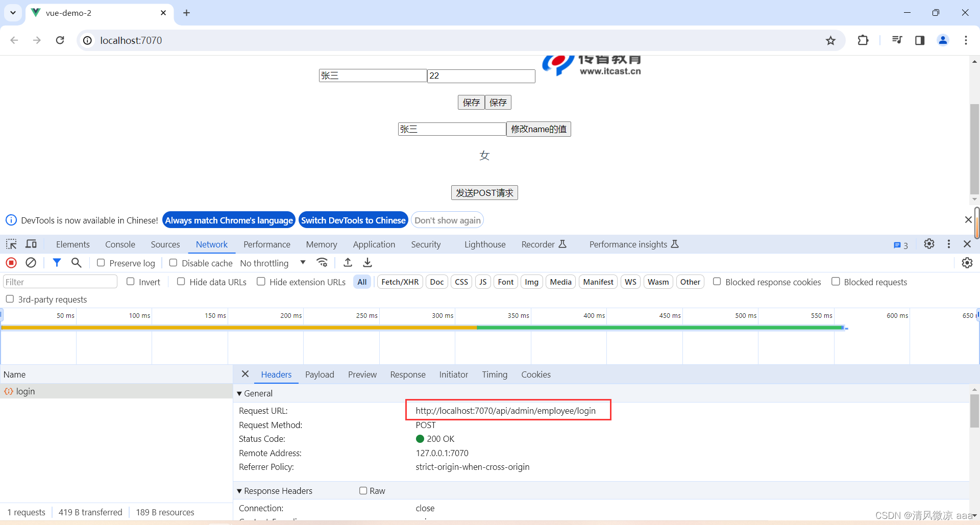
Task: Open Chrome three-dot menu
Action: point(966,40)
